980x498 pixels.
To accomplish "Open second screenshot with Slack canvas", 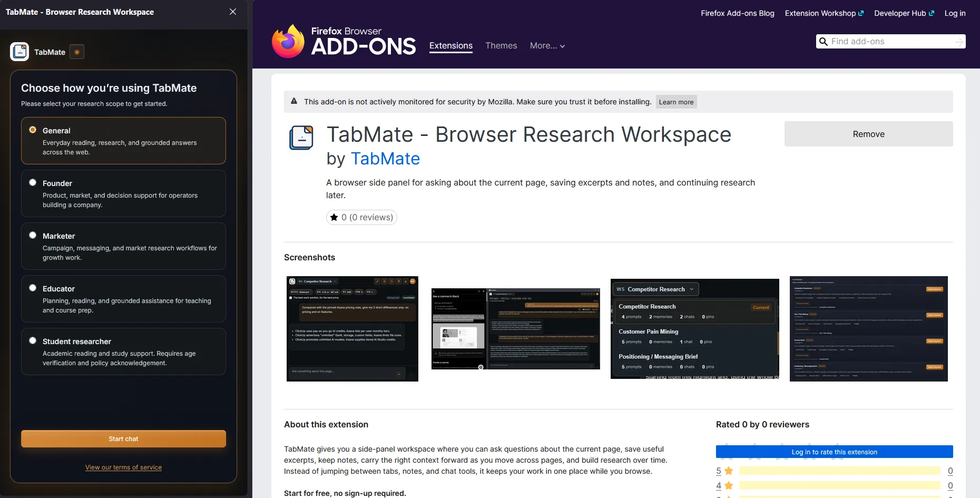I will tap(516, 329).
